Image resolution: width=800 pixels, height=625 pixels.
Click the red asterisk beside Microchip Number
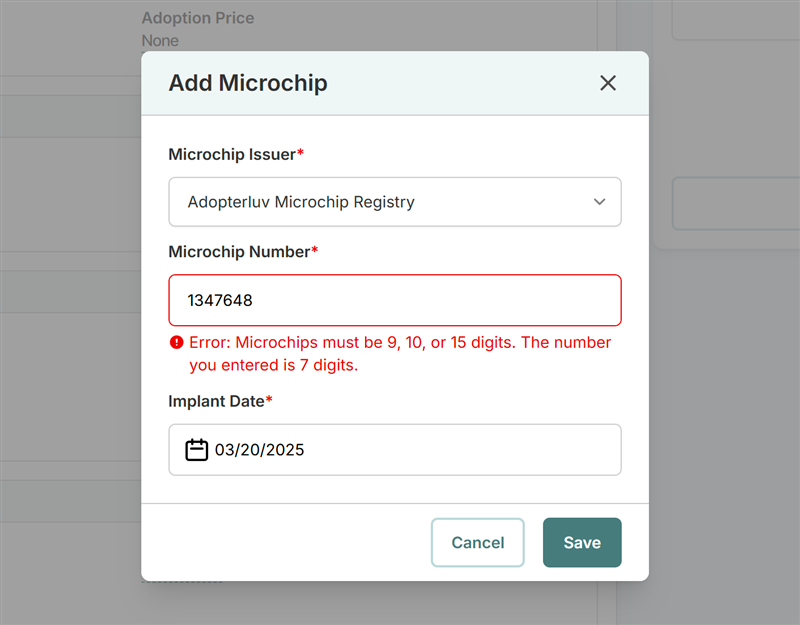(x=315, y=248)
